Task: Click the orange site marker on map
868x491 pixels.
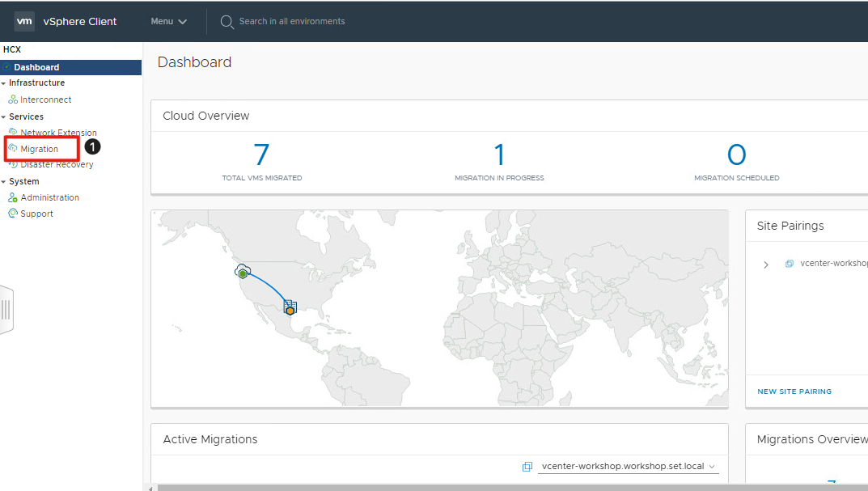Action: pos(290,310)
